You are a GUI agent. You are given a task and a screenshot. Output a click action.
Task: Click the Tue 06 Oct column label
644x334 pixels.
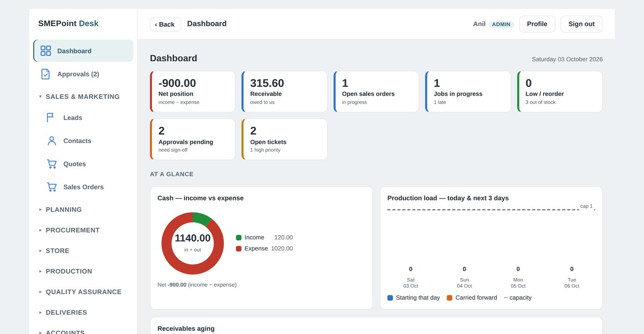click(572, 283)
